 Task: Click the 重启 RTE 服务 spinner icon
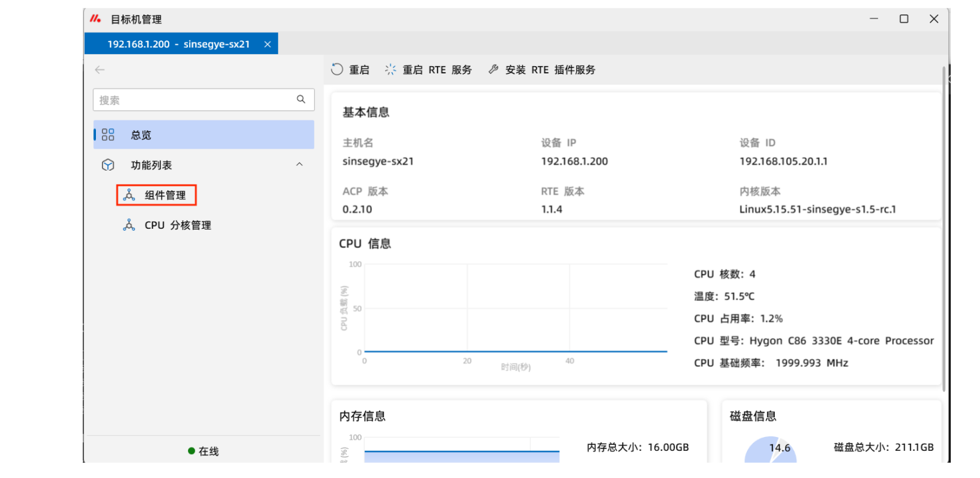pyautogui.click(x=391, y=69)
